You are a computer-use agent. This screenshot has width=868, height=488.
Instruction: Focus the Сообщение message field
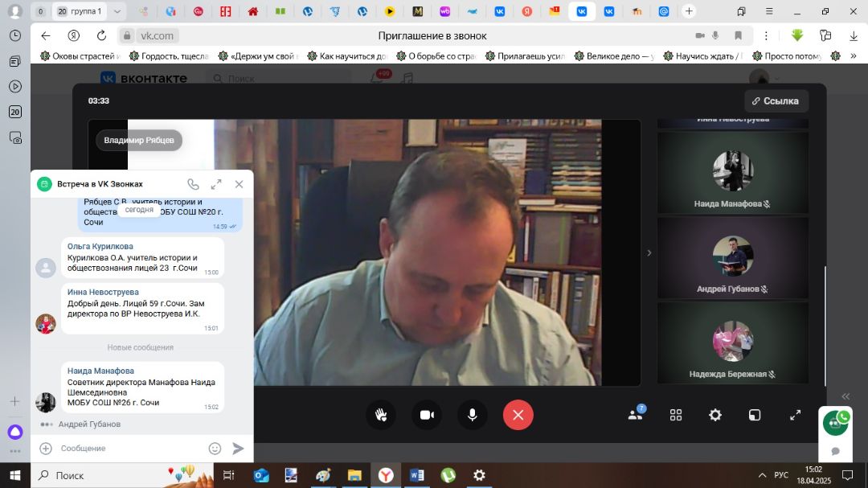[x=131, y=448]
